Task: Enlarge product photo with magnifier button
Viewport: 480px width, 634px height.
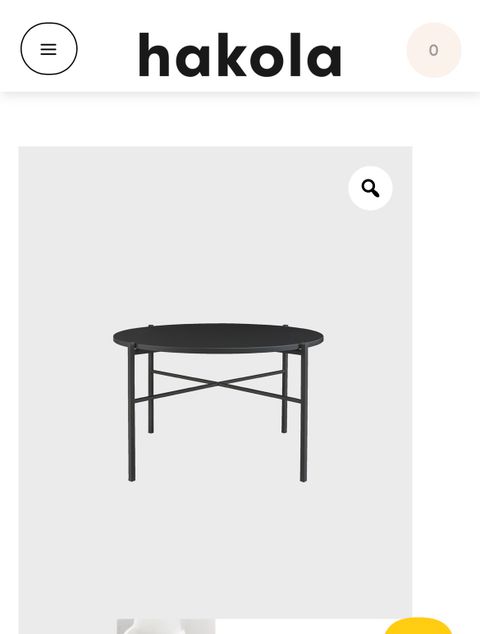Action: coord(370,188)
